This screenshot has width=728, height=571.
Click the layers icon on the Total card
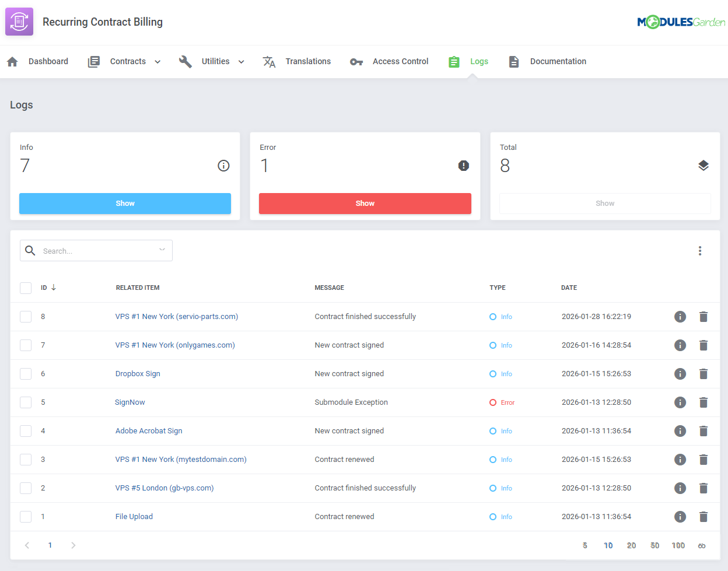coord(703,166)
